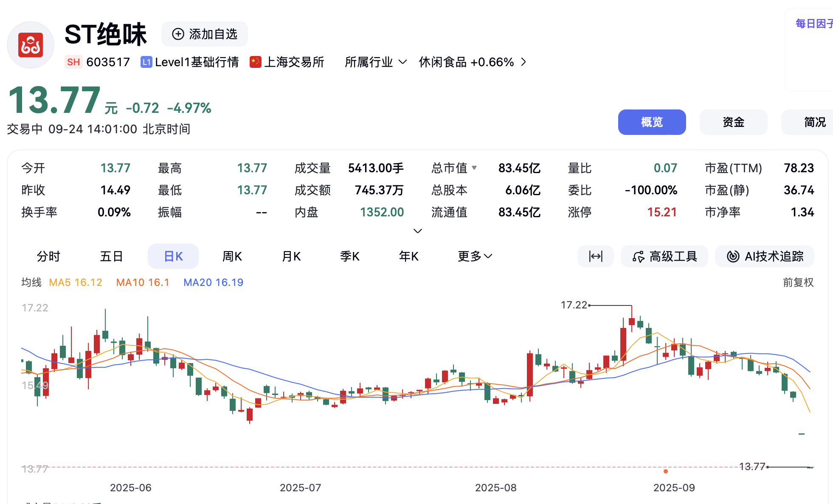The width and height of the screenshot is (833, 504).
Task: Switch chart to 月K view
Action: point(291,256)
